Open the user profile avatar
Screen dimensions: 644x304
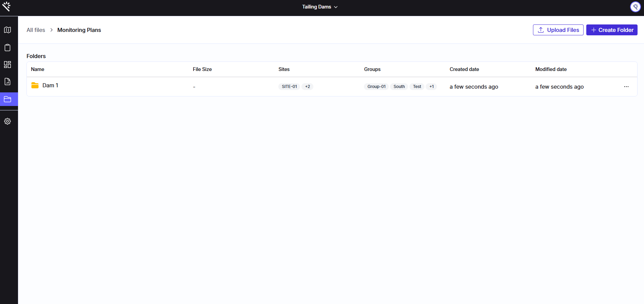point(635,7)
